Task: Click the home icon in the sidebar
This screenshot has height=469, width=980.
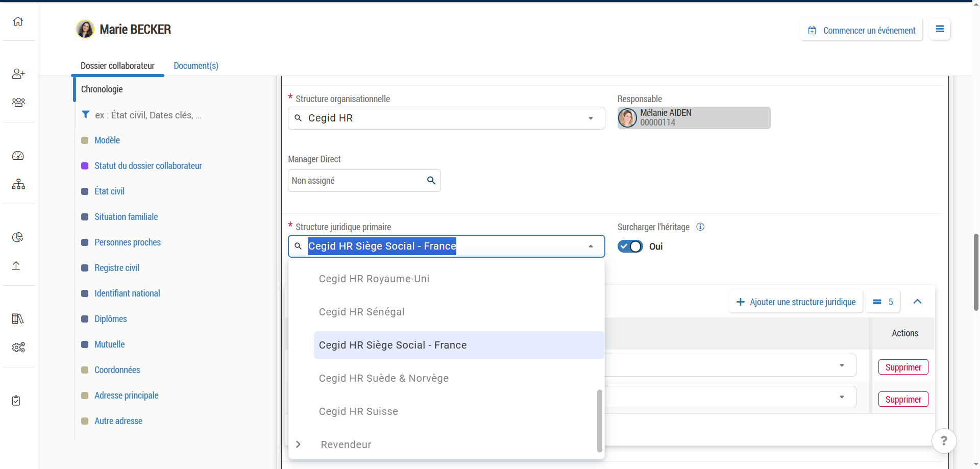Action: tap(18, 21)
